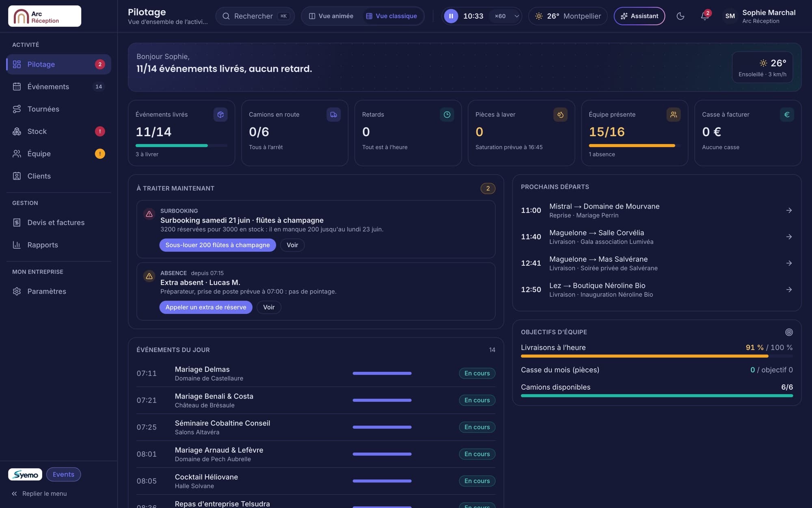Click Sous-louer 200 flûtes à champagne
The width and height of the screenshot is (812, 508).
pyautogui.click(x=218, y=245)
